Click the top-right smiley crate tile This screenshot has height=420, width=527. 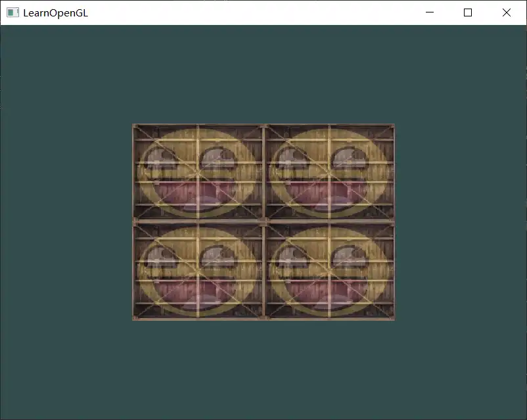coord(329,172)
